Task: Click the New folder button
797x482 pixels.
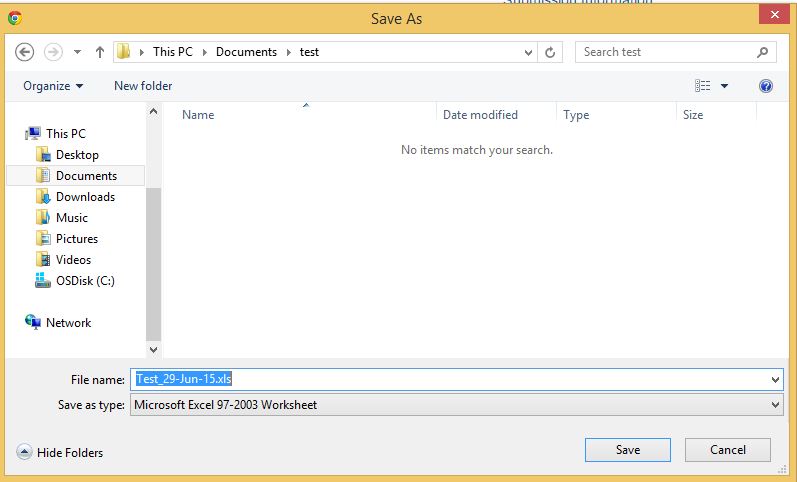Action: point(143,86)
